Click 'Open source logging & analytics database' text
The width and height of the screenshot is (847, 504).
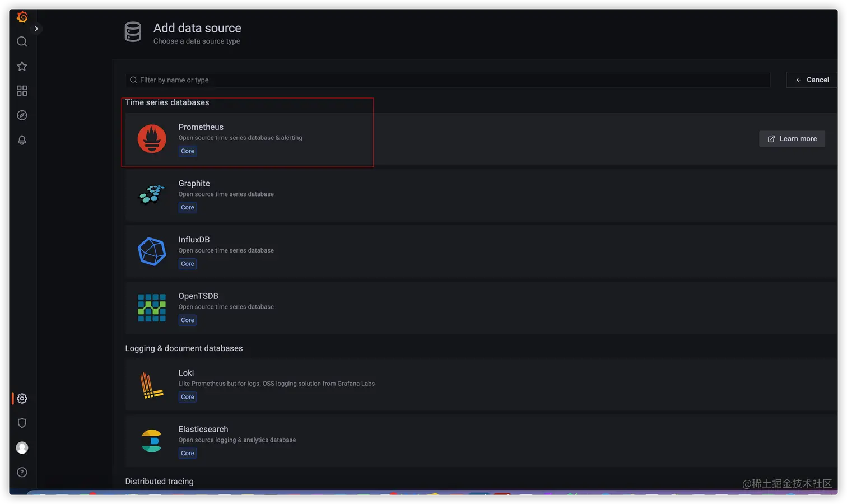(237, 440)
